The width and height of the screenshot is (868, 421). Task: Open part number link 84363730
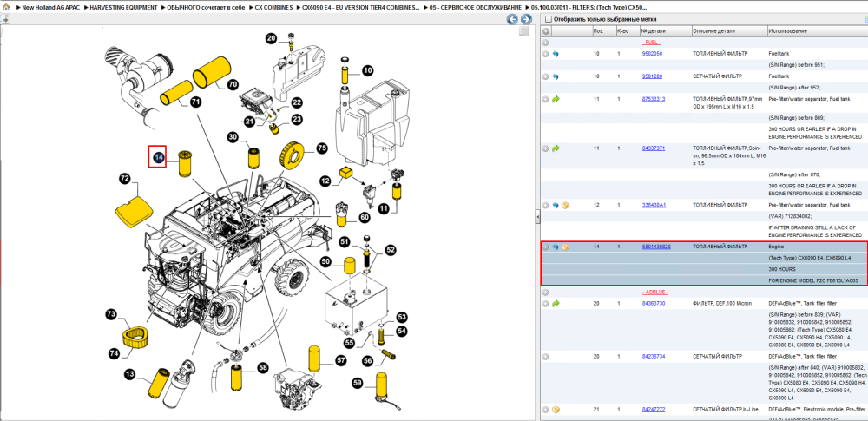[654, 304]
